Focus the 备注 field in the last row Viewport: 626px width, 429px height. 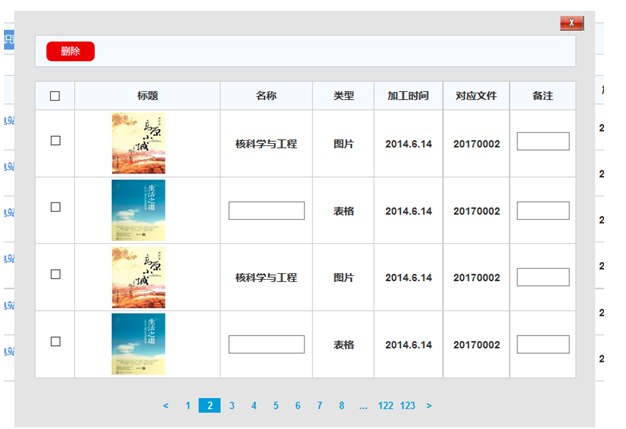[543, 344]
